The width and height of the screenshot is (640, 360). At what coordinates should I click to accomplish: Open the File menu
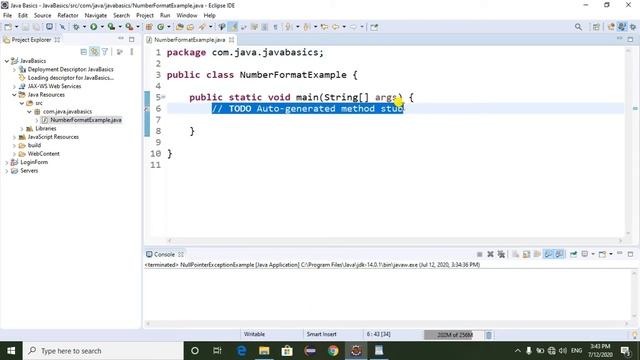pyautogui.click(x=7, y=16)
